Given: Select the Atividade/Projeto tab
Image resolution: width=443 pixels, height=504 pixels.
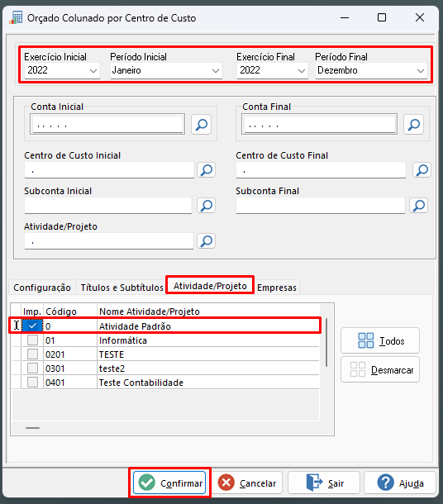Looking at the screenshot, I should coord(210,286).
